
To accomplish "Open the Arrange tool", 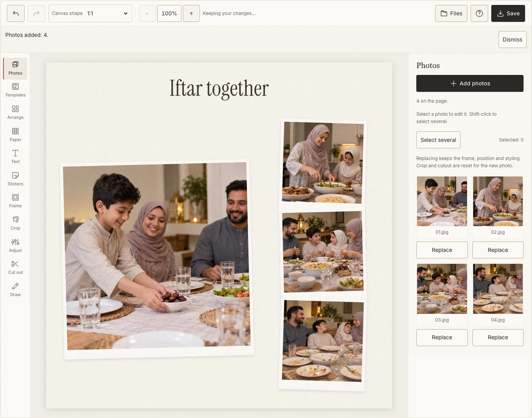I will 15,113.
